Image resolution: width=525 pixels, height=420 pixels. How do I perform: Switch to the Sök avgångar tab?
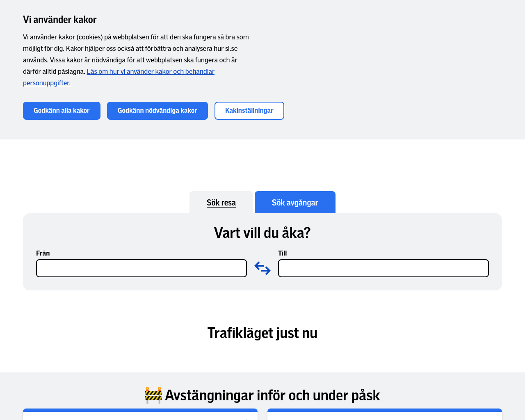point(295,203)
